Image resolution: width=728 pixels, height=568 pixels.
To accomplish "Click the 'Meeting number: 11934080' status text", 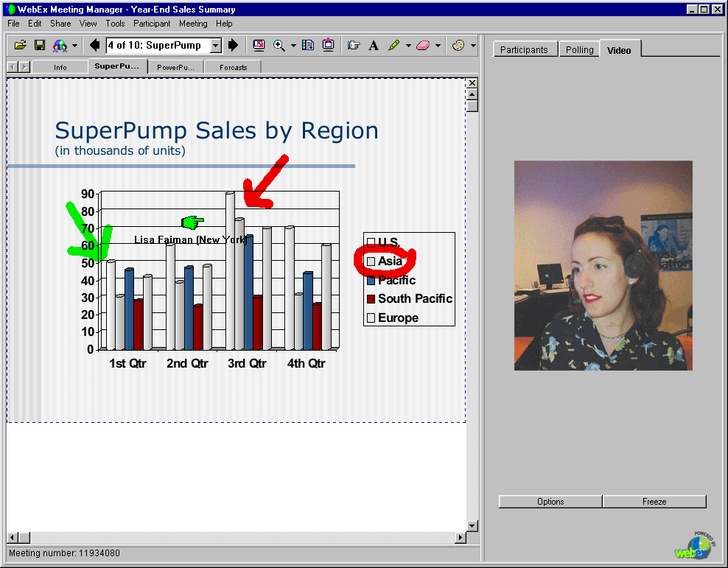I will [x=64, y=553].
